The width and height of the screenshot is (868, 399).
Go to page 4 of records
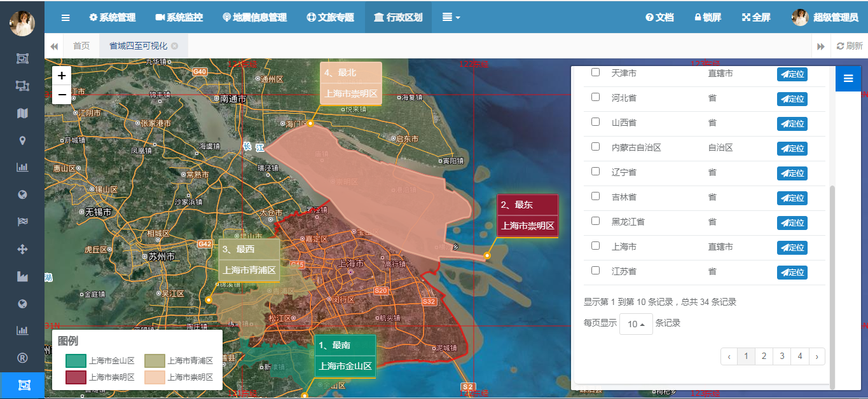click(x=800, y=356)
